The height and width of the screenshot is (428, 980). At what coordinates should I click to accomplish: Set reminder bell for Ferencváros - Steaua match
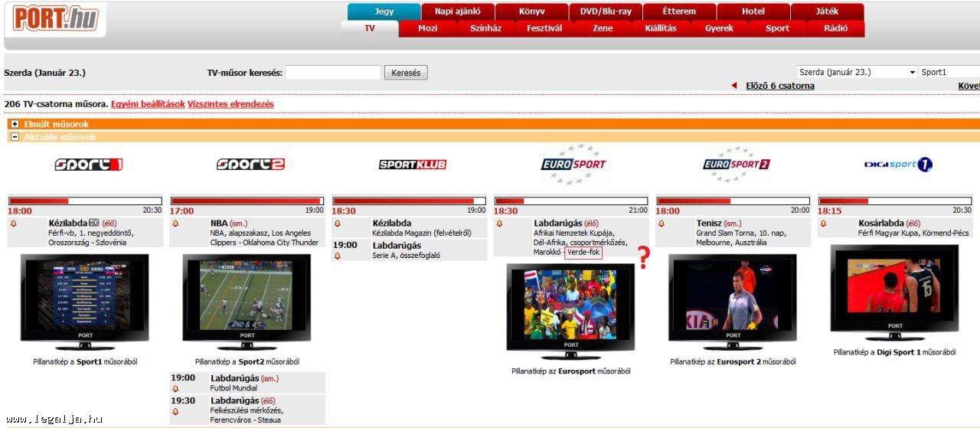(x=175, y=411)
